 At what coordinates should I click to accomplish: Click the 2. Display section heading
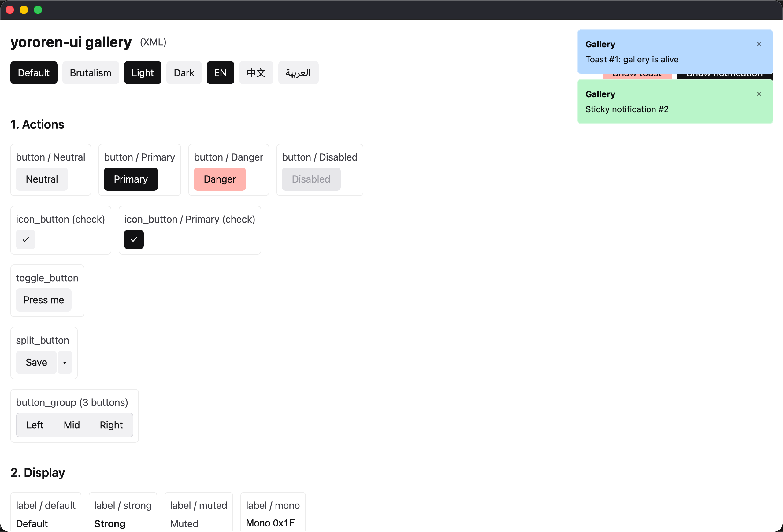coord(38,473)
